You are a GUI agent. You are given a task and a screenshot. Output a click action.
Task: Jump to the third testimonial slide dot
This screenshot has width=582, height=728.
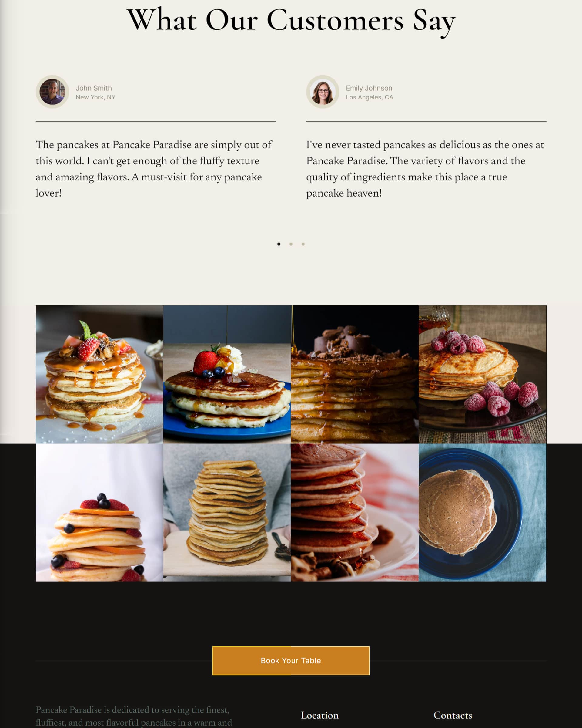tap(303, 244)
